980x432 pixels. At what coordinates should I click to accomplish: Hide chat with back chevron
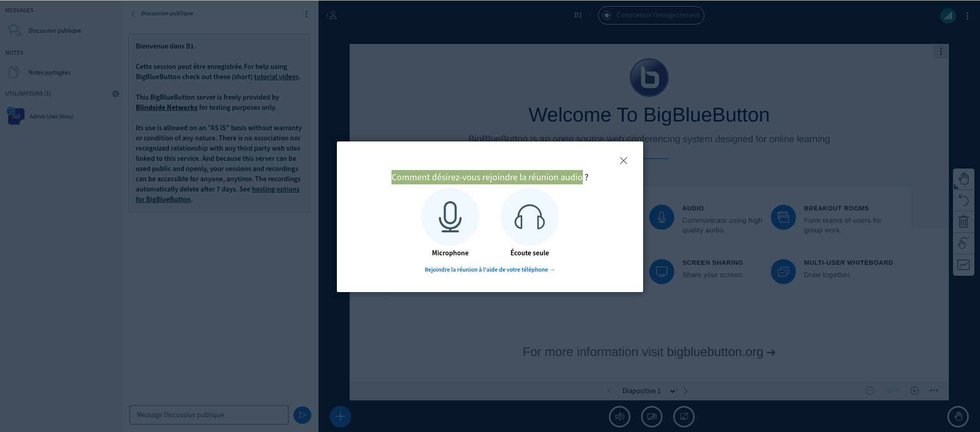pyautogui.click(x=133, y=14)
